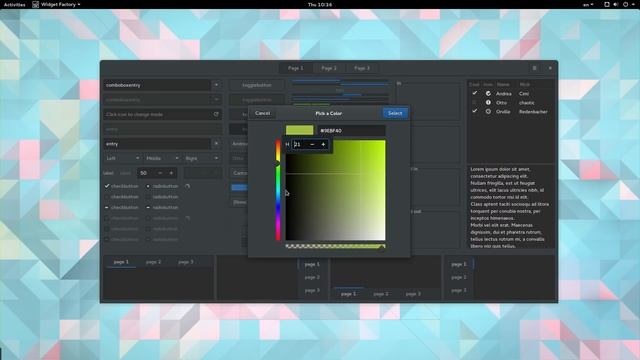Click in the Lorem ipsum text view
Image resolution: width=640 pixels, height=360 pixels.
(x=511, y=207)
